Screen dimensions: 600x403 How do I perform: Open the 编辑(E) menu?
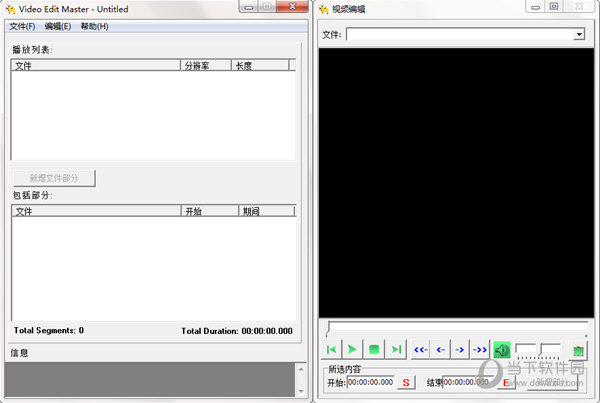click(x=58, y=26)
